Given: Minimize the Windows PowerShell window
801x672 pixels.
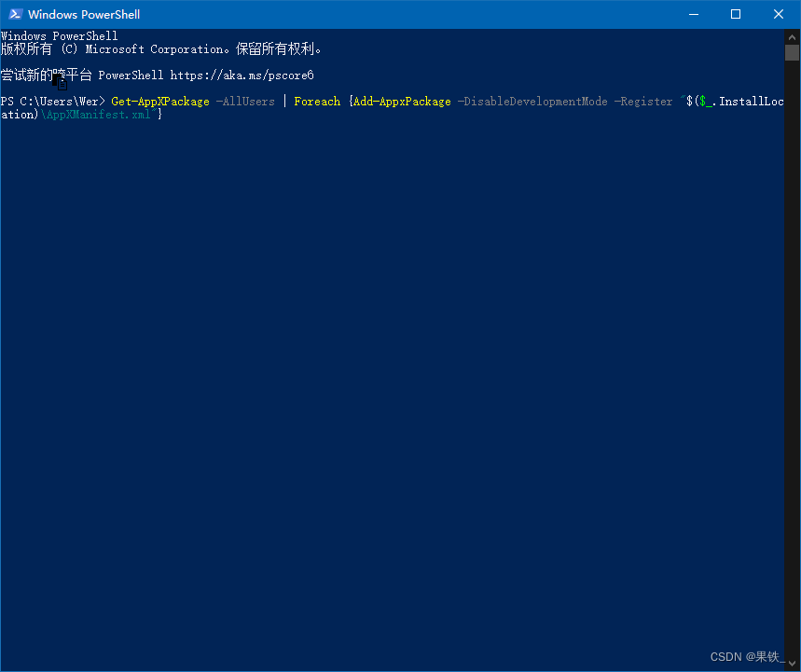Looking at the screenshot, I should pos(693,14).
